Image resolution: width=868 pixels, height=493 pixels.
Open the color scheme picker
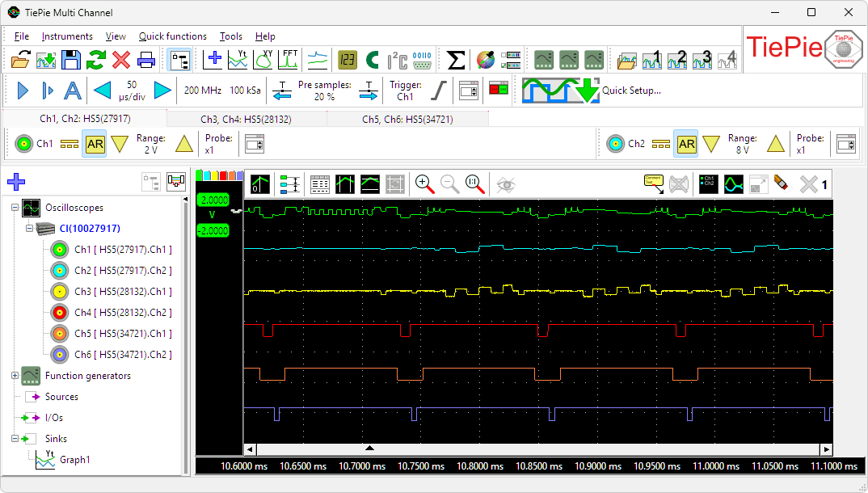click(483, 59)
